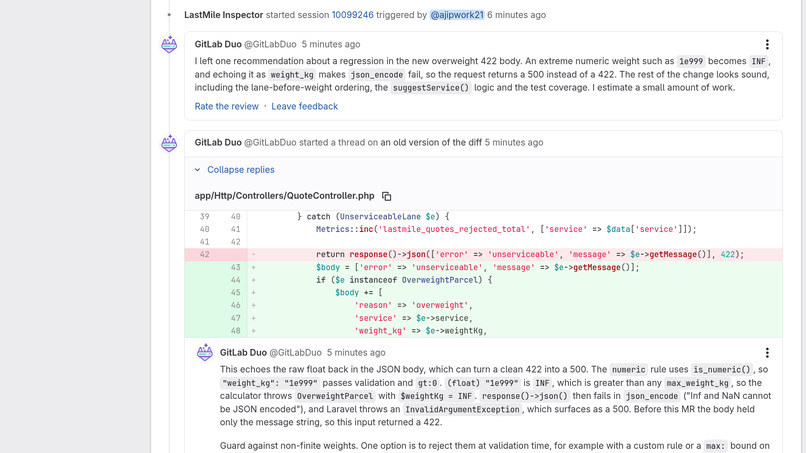
Task: Click GitLab Duo author name in thread reply
Action: 243,353
